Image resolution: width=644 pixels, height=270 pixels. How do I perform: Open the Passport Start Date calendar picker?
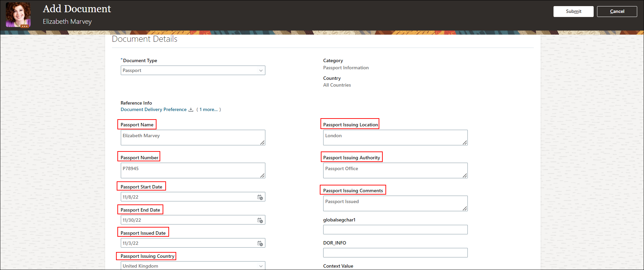coord(260,197)
